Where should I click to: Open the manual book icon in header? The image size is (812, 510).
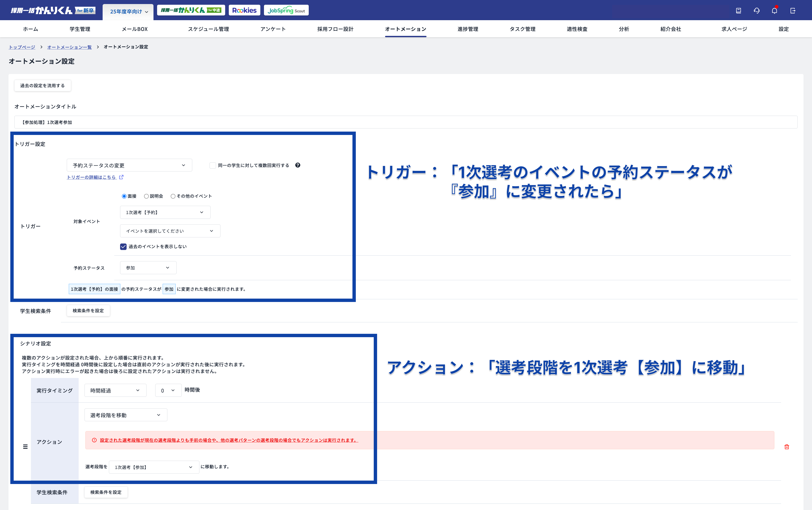[x=738, y=11]
